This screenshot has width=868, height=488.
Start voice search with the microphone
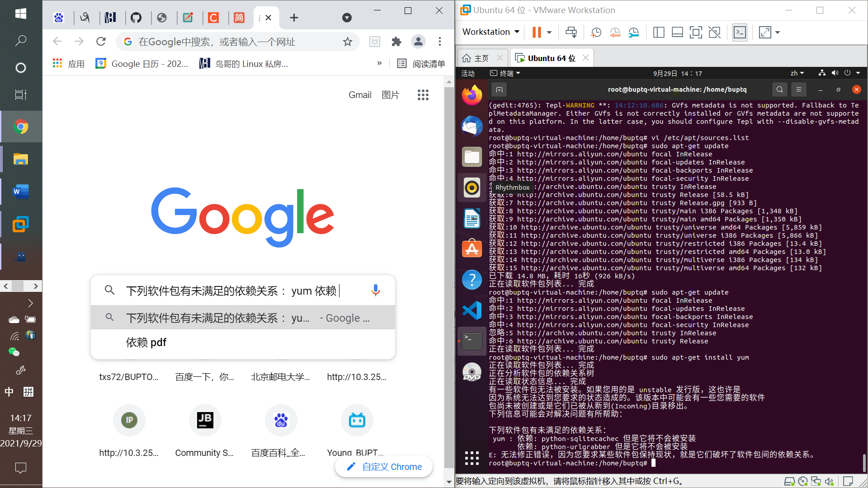coord(375,290)
